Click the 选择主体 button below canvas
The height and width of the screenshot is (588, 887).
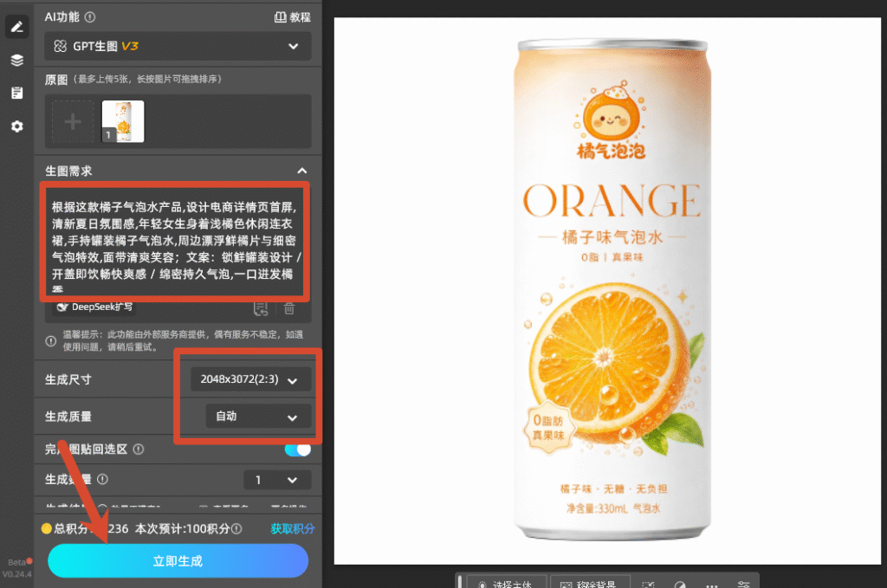(505, 584)
